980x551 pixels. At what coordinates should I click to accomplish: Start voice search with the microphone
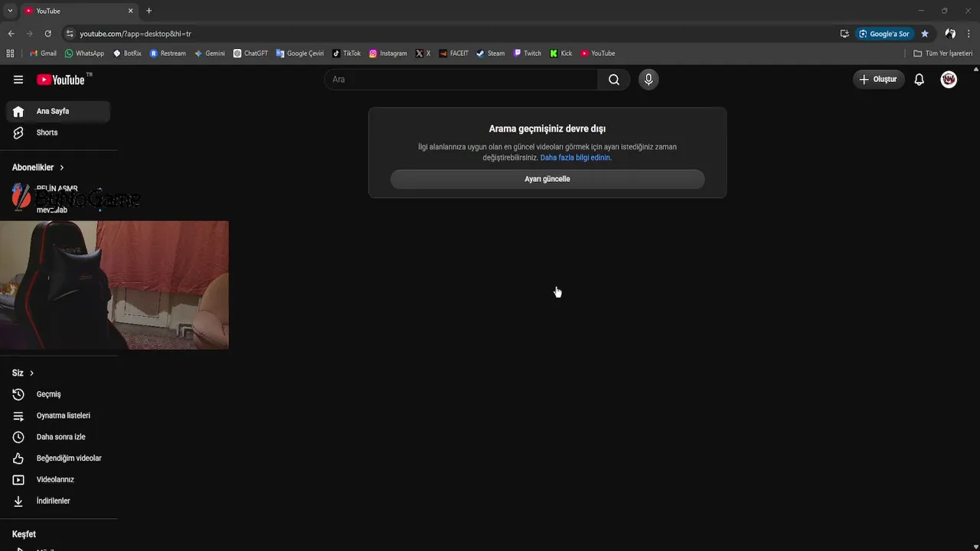[648, 80]
